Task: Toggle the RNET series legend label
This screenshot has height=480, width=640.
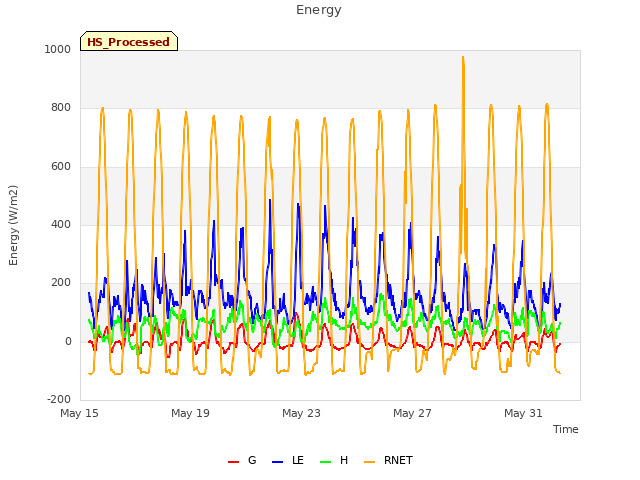Action: point(398,460)
